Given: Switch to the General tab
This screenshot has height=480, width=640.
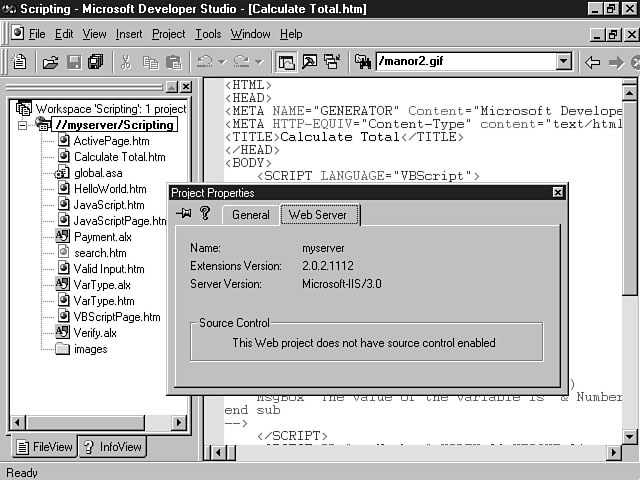Looking at the screenshot, I should pos(250,215).
